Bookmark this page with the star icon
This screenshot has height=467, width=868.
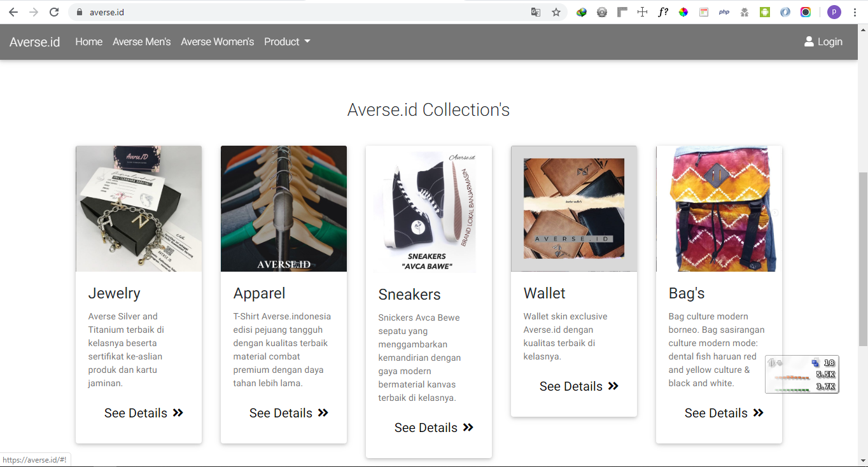[556, 12]
